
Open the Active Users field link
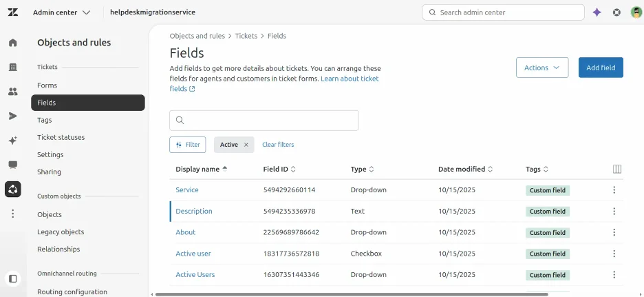[195, 274]
